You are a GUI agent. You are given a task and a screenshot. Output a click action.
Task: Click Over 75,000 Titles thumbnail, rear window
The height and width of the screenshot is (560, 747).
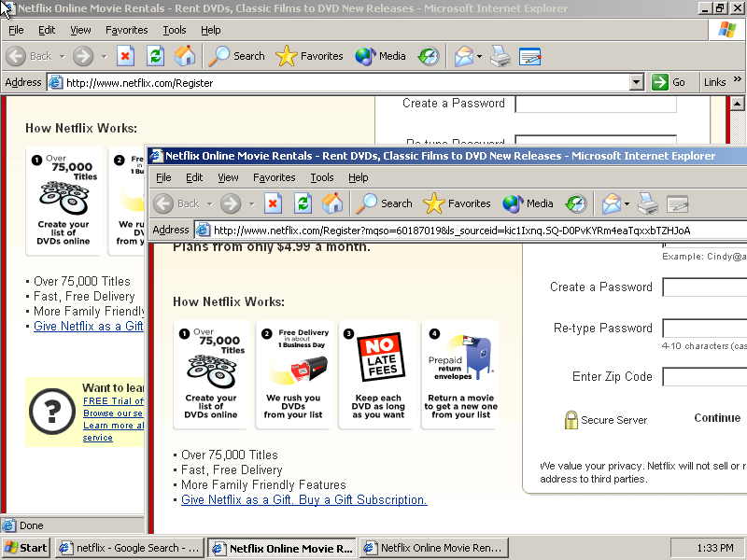coord(63,202)
